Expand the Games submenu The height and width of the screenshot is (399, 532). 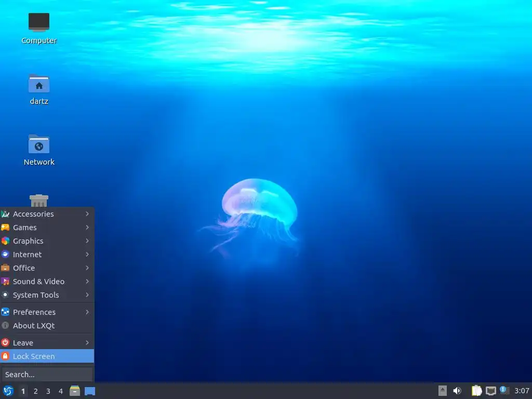pyautogui.click(x=47, y=228)
